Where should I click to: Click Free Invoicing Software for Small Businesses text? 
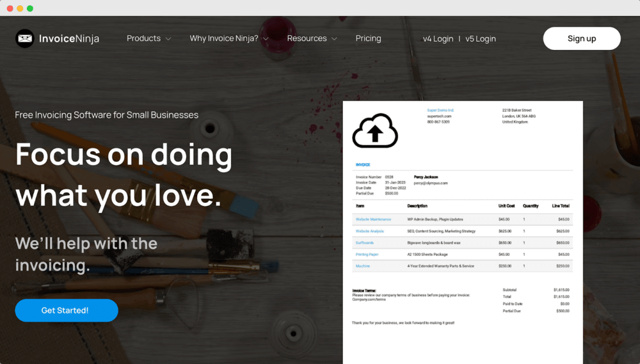(x=106, y=115)
